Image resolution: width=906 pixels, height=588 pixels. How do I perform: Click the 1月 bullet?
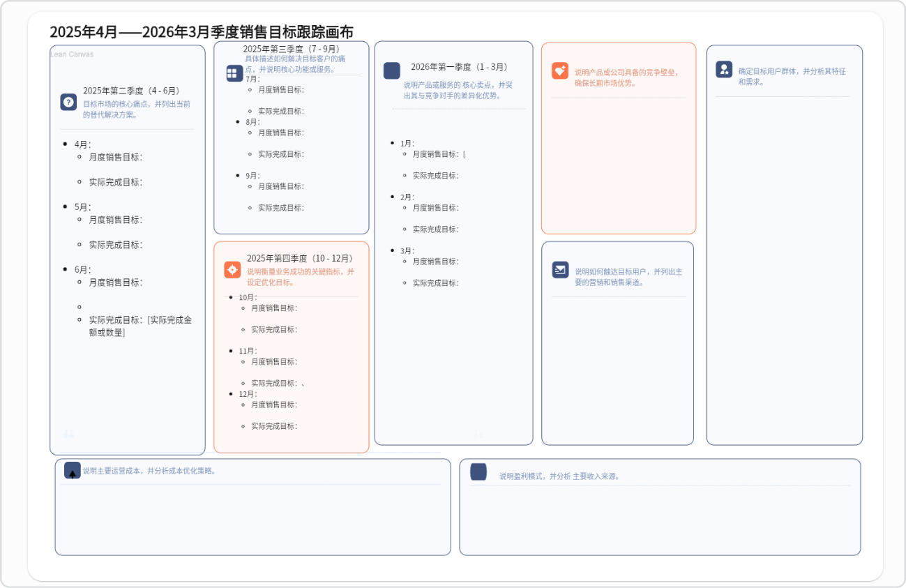(x=407, y=144)
